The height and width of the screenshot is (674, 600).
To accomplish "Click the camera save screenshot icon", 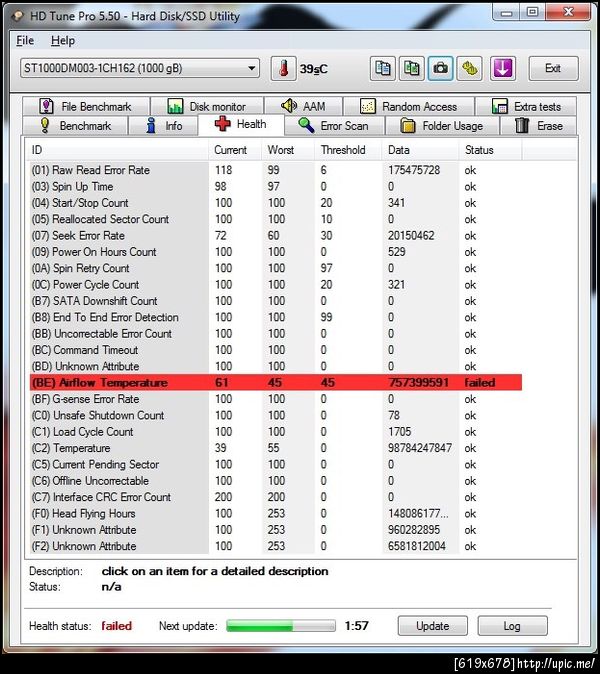I will (440, 68).
